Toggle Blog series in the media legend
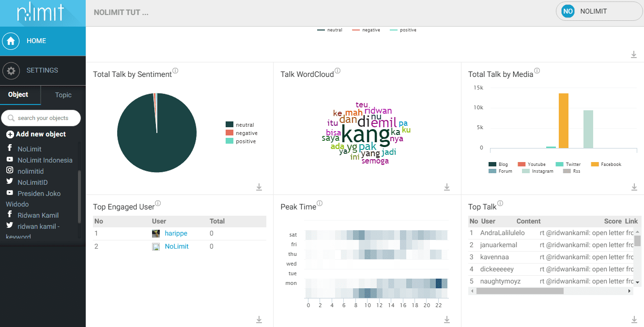 click(x=498, y=164)
